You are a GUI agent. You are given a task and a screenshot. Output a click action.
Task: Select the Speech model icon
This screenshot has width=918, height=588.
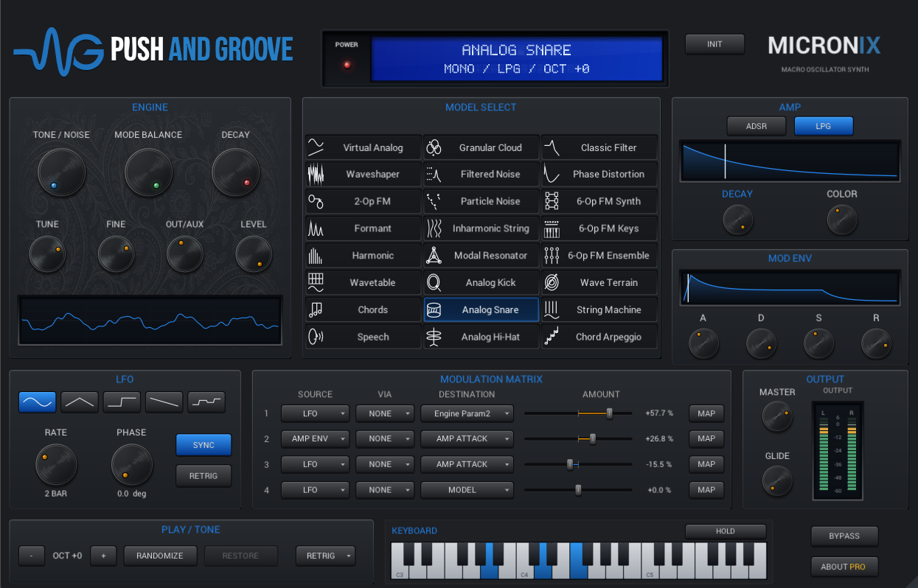click(316, 337)
